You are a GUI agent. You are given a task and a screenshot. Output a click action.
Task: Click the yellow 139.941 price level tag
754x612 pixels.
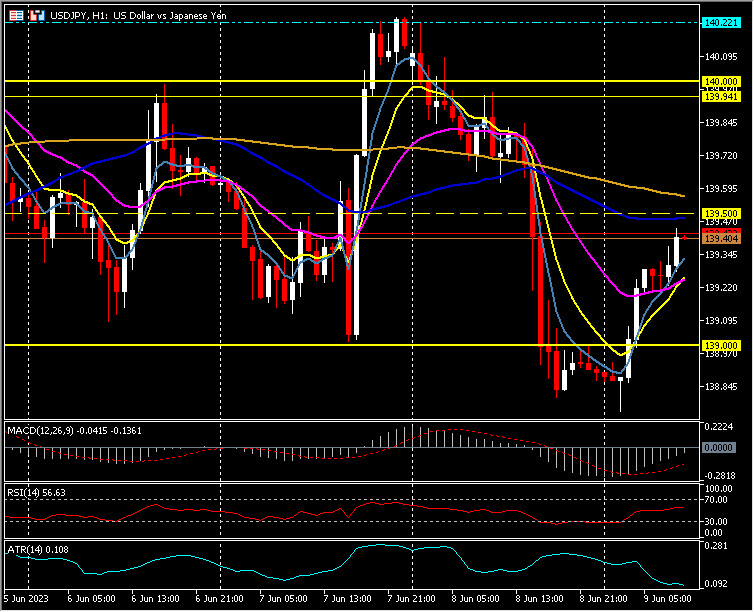coord(720,97)
